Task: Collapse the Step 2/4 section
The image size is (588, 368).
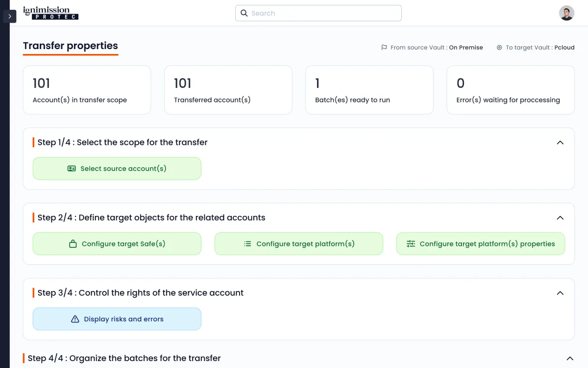Action: (560, 217)
